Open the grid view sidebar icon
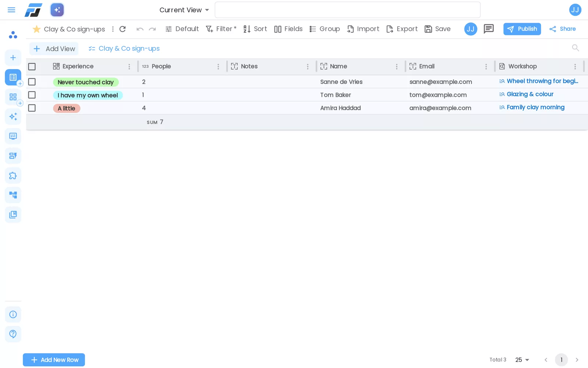The height and width of the screenshot is (368, 588). (x=13, y=97)
